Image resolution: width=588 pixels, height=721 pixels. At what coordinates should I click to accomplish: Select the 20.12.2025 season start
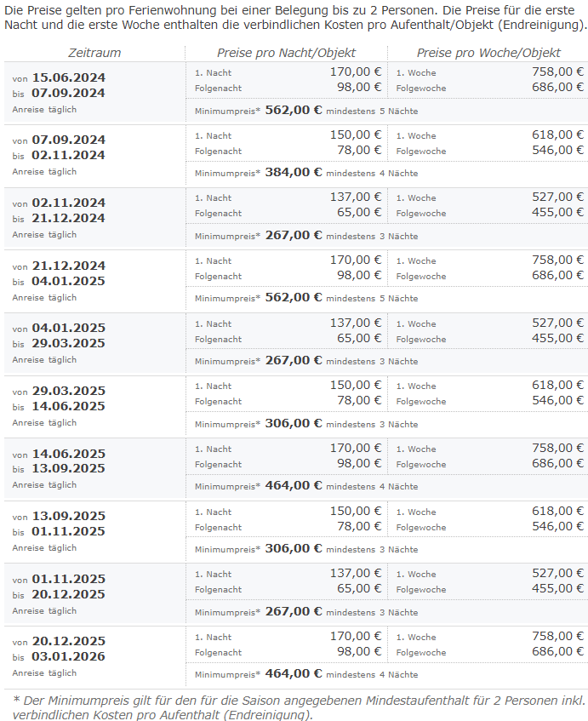(x=68, y=641)
